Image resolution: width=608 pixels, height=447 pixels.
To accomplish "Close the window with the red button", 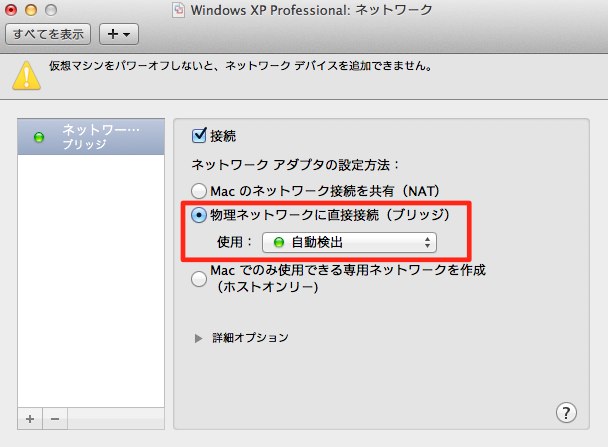I will 11,10.
